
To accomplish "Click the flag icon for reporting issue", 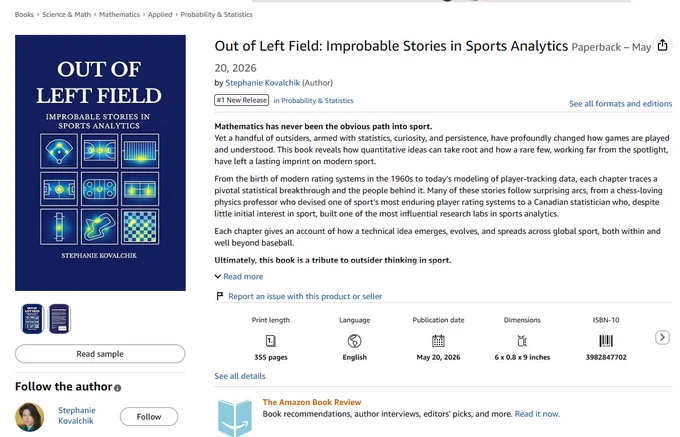I will click(x=220, y=296).
